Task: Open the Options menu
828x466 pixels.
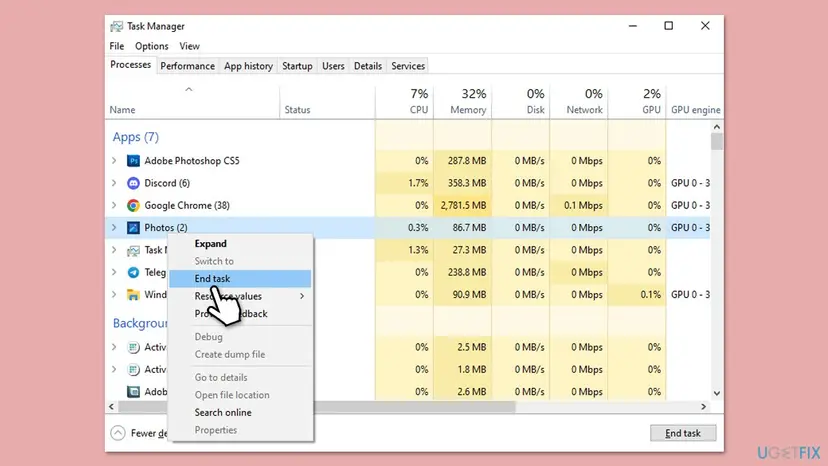Action: tap(152, 46)
